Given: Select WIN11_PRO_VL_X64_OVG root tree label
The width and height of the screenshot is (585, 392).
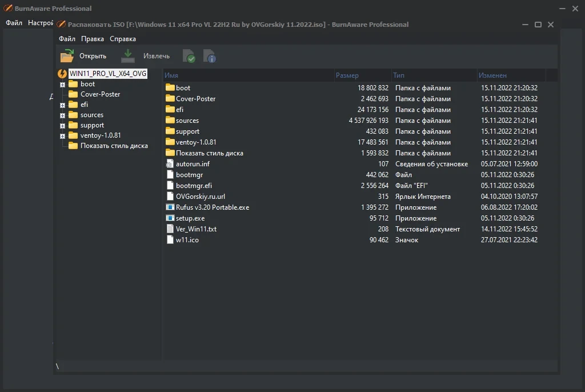Looking at the screenshot, I should (108, 74).
